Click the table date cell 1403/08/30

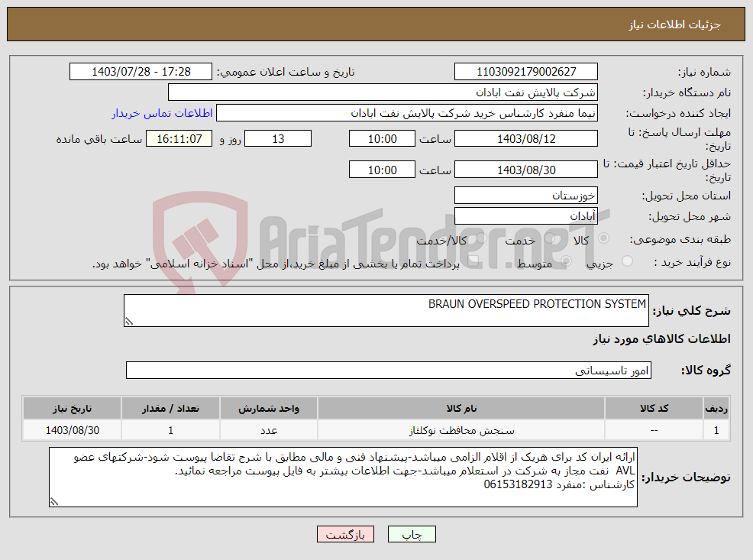(x=72, y=430)
